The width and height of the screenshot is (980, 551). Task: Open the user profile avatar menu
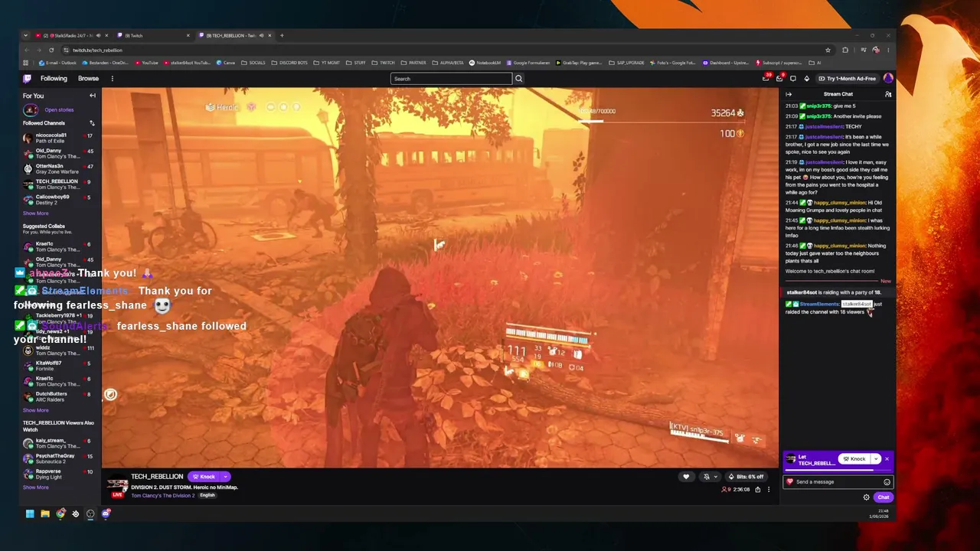[x=888, y=78]
